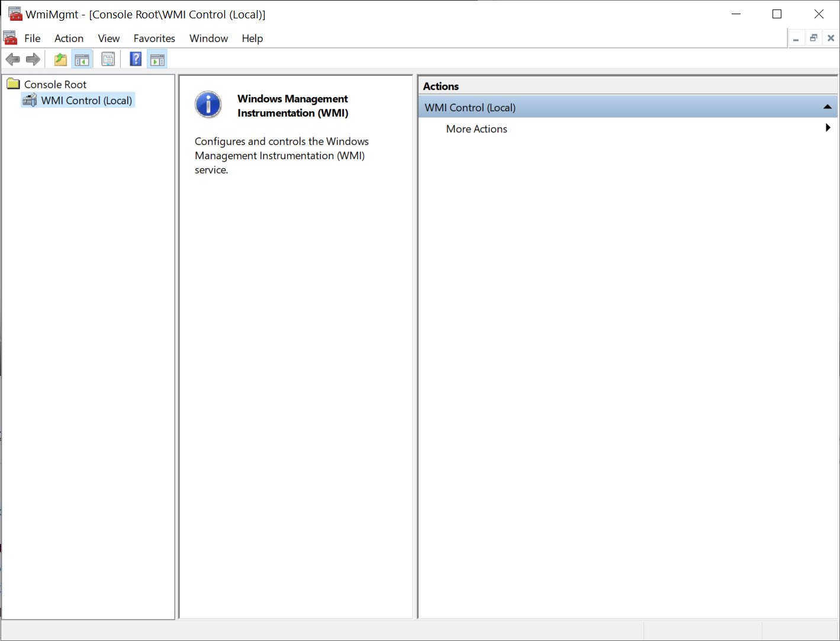This screenshot has width=840, height=641.
Task: Click the Windows Management Instrumentation (WMI) heading
Action: point(292,106)
